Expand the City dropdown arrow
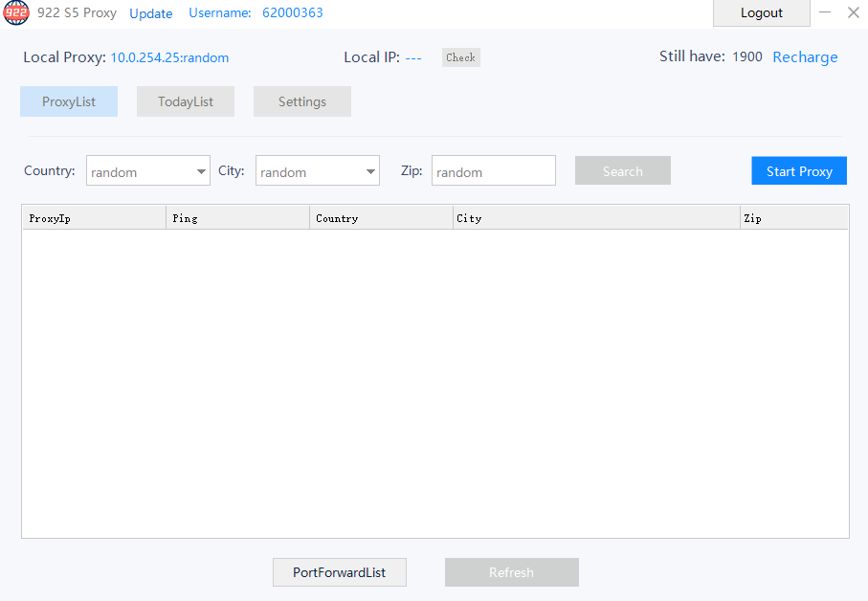Screen dimensions: 868x601 point(370,172)
